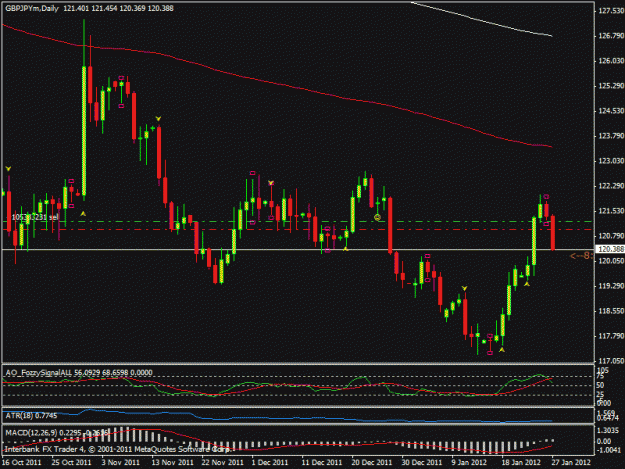Screen dimensions: 625x469
Task: Select the -1.0041 MACD scale value
Action: click(x=609, y=450)
